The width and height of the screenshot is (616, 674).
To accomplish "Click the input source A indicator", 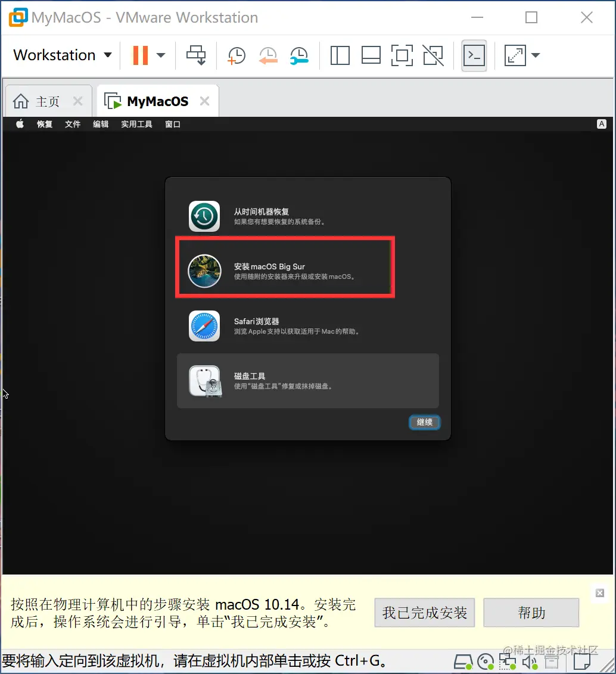I will pos(601,124).
